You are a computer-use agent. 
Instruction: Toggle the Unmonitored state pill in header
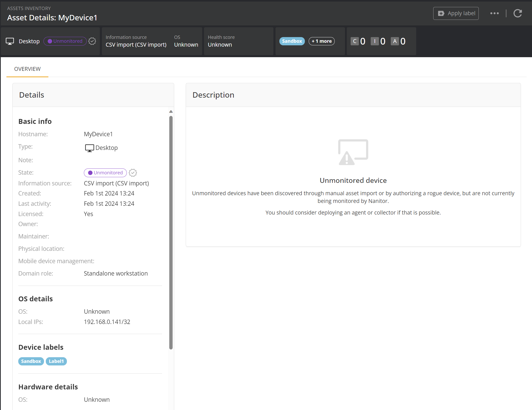pos(65,41)
